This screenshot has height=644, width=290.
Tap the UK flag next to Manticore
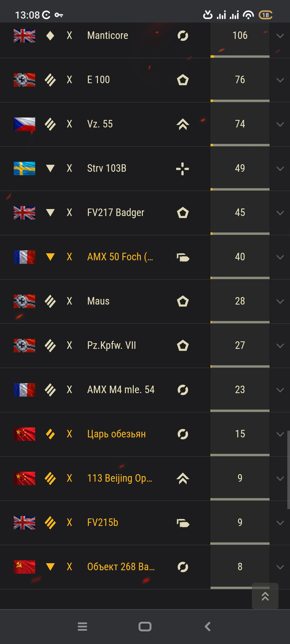coord(24,36)
